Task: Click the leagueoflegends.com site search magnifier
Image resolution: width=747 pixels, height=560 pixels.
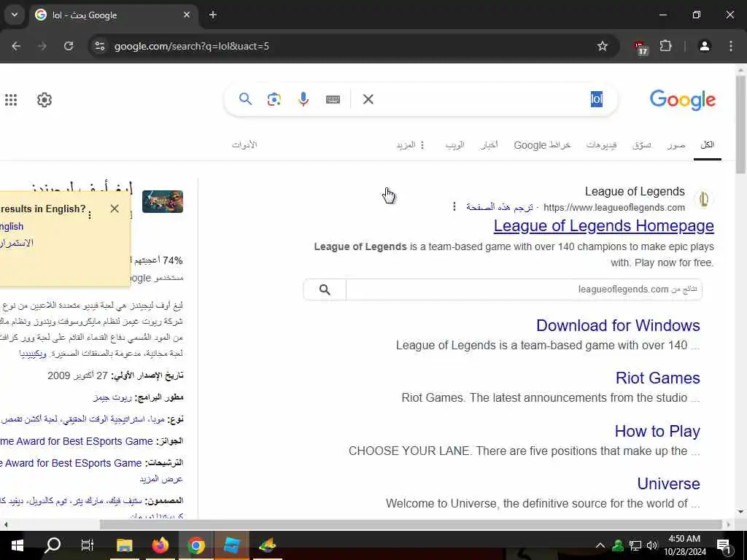Action: pos(325,289)
